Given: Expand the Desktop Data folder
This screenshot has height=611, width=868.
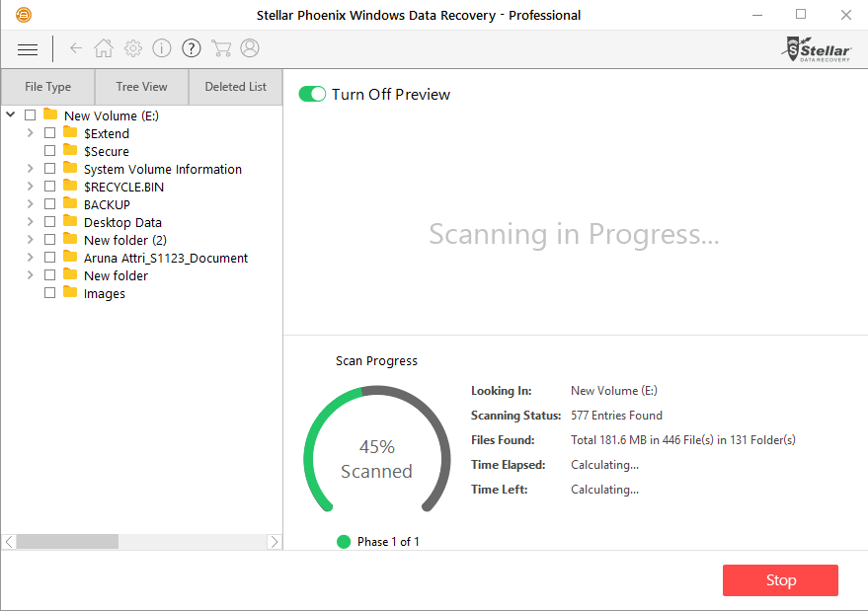Looking at the screenshot, I should point(31,222).
